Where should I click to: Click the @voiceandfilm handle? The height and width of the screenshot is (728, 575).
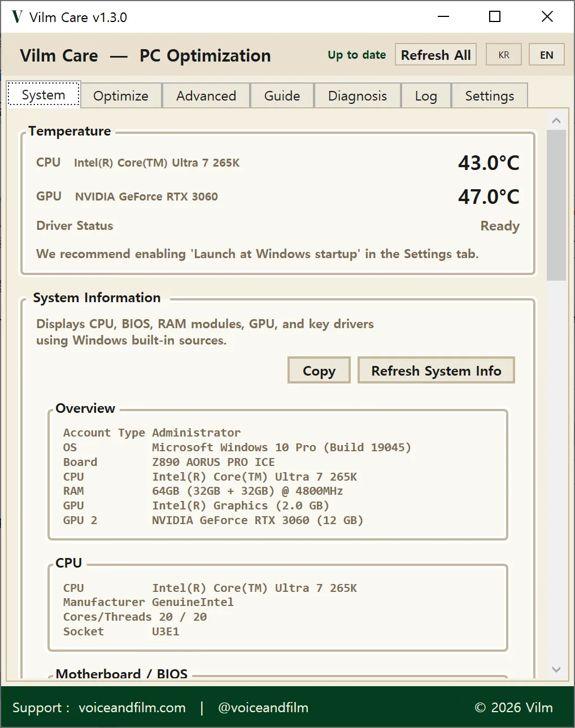pos(263,708)
